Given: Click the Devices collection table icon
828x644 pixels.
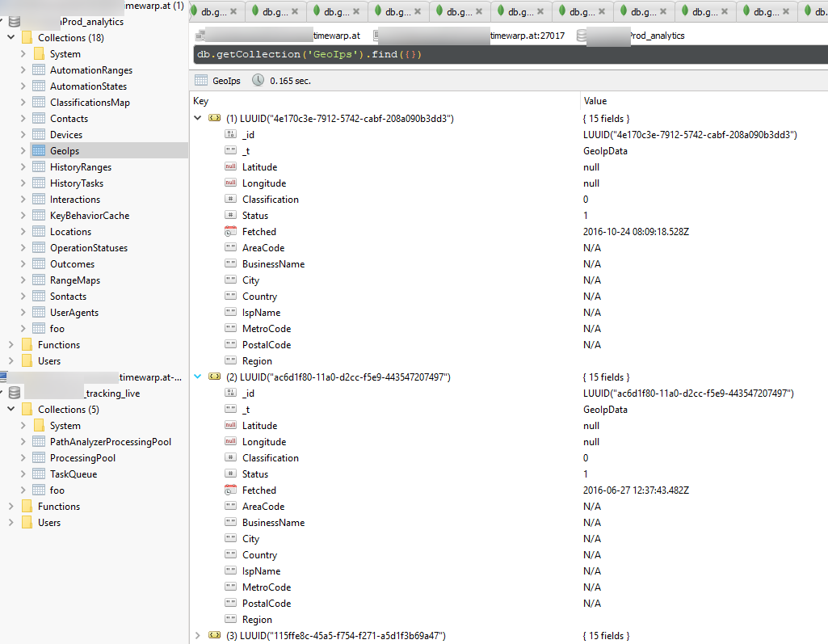Looking at the screenshot, I should [39, 134].
